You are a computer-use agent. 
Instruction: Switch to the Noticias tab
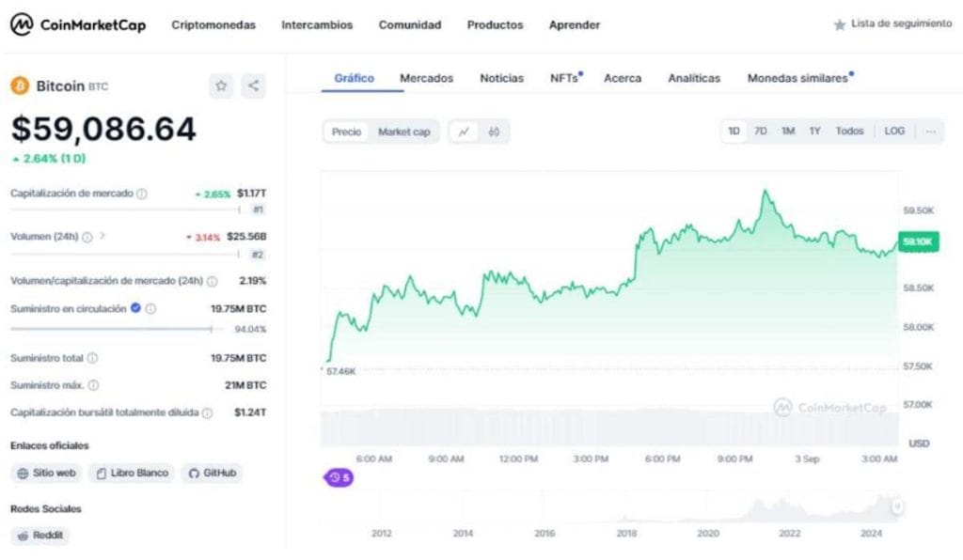click(502, 79)
